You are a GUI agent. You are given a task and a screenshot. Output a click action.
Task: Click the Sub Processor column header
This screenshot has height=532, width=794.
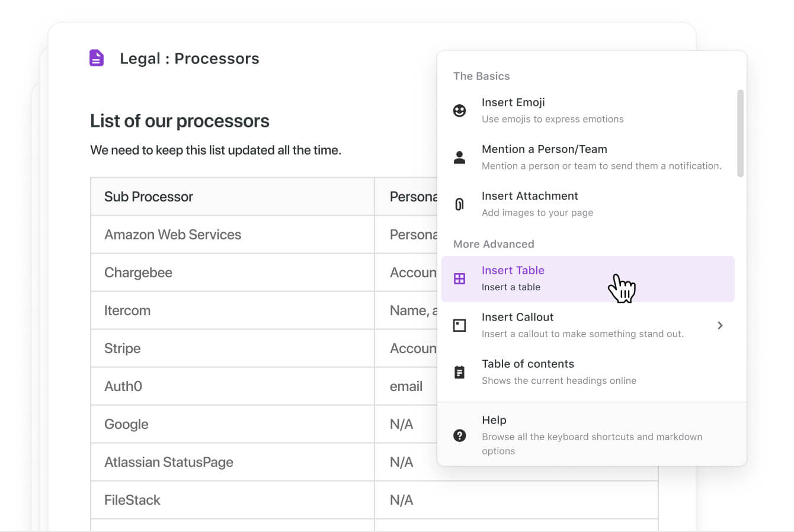(232, 197)
